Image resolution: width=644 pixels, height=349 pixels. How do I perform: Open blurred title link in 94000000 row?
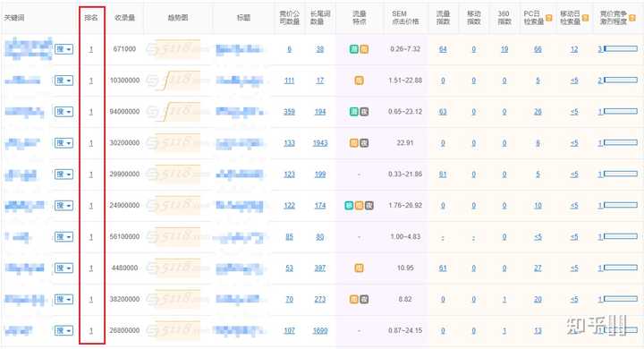pyautogui.click(x=240, y=112)
